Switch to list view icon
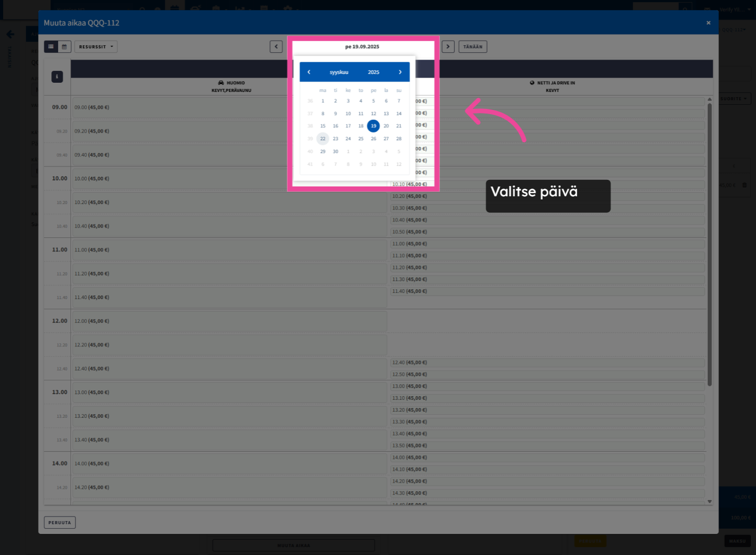This screenshot has width=756, height=555. point(51,47)
